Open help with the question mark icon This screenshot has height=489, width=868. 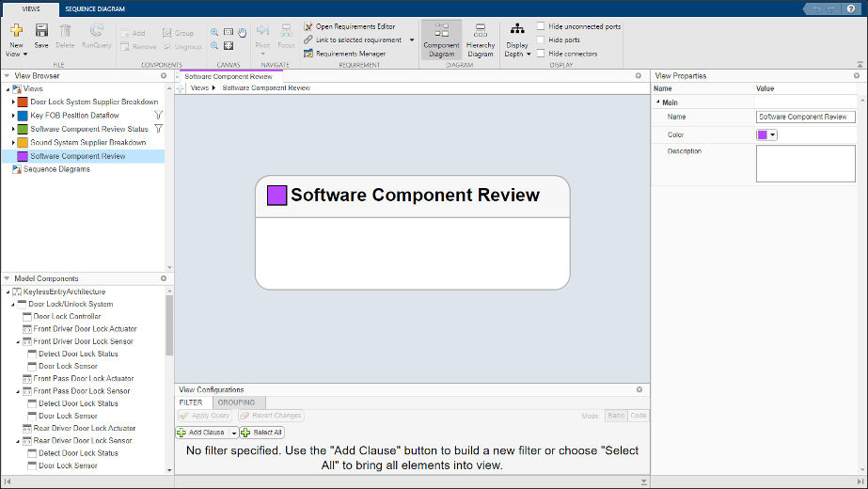pyautogui.click(x=851, y=8)
